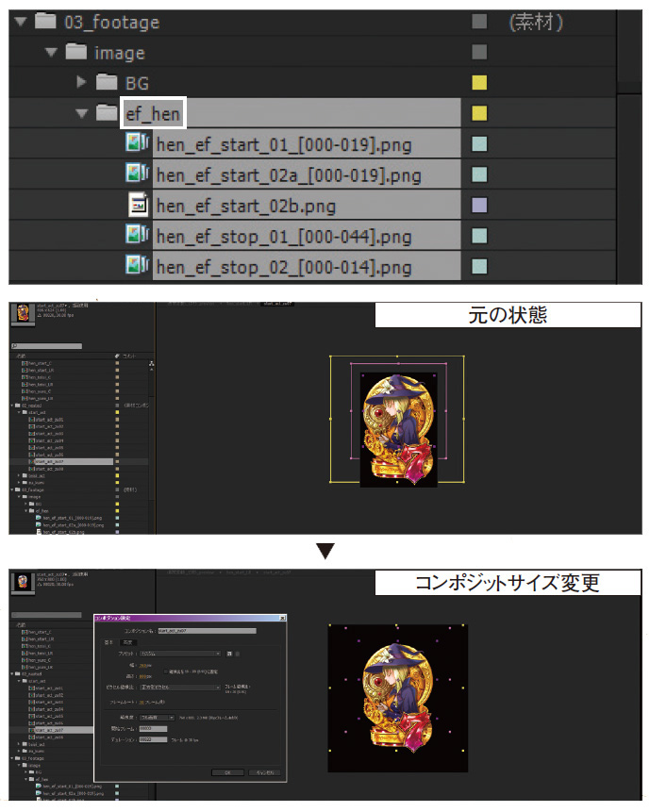Close the composition settings dialog with X

pyautogui.click(x=282, y=618)
